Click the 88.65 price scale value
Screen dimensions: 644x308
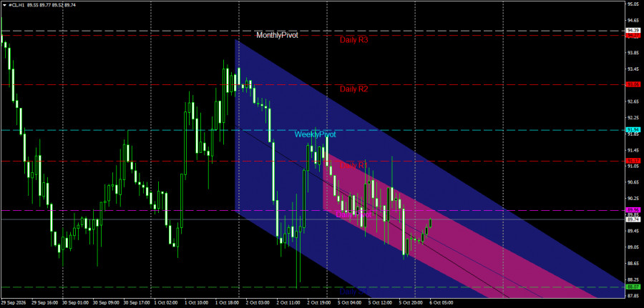pyautogui.click(x=633, y=263)
